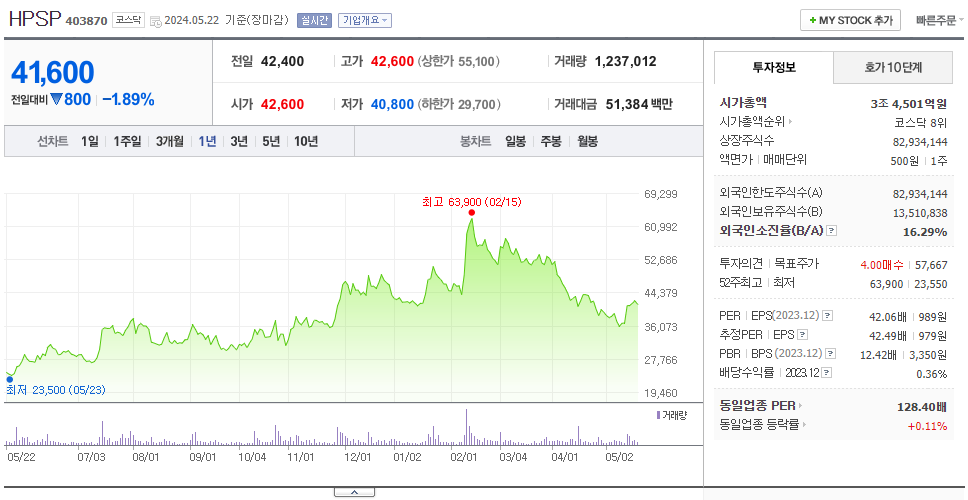Click the 코스닥 market badge
The height and width of the screenshot is (500, 968).
[x=128, y=20]
